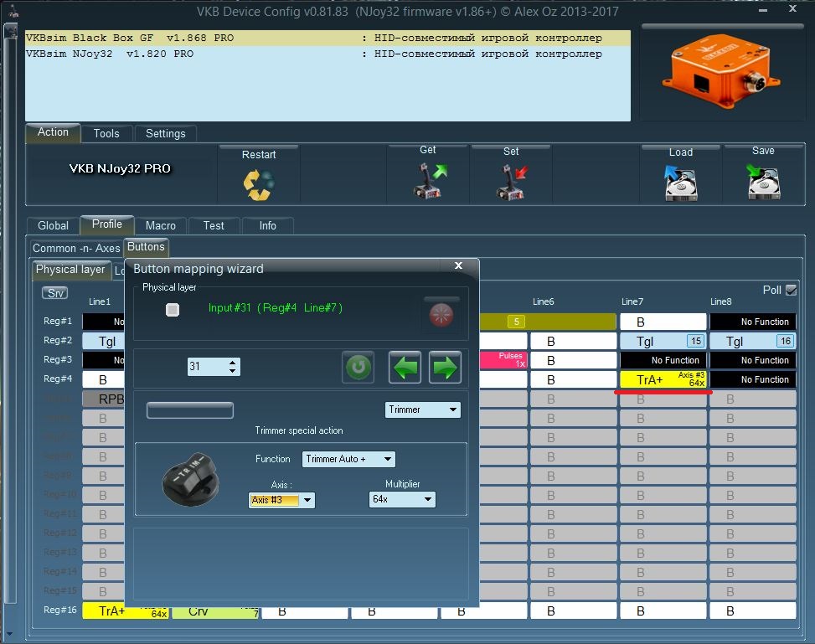Click the No Function cell at Reg#3 Line8
This screenshot has width=815, height=644.
[x=753, y=360]
